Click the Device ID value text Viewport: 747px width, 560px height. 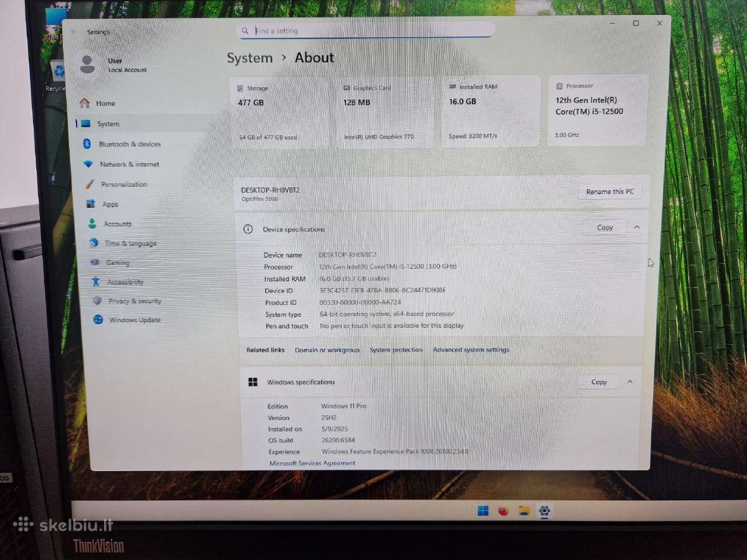[382, 291]
